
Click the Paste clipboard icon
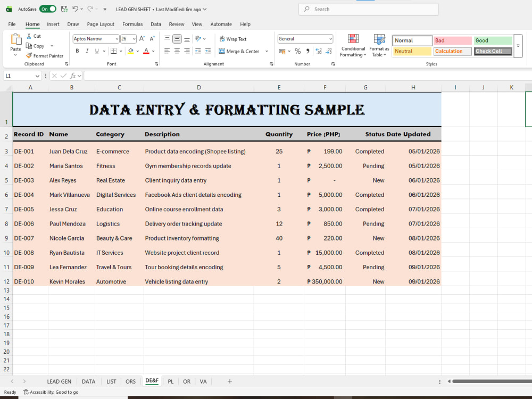15,39
